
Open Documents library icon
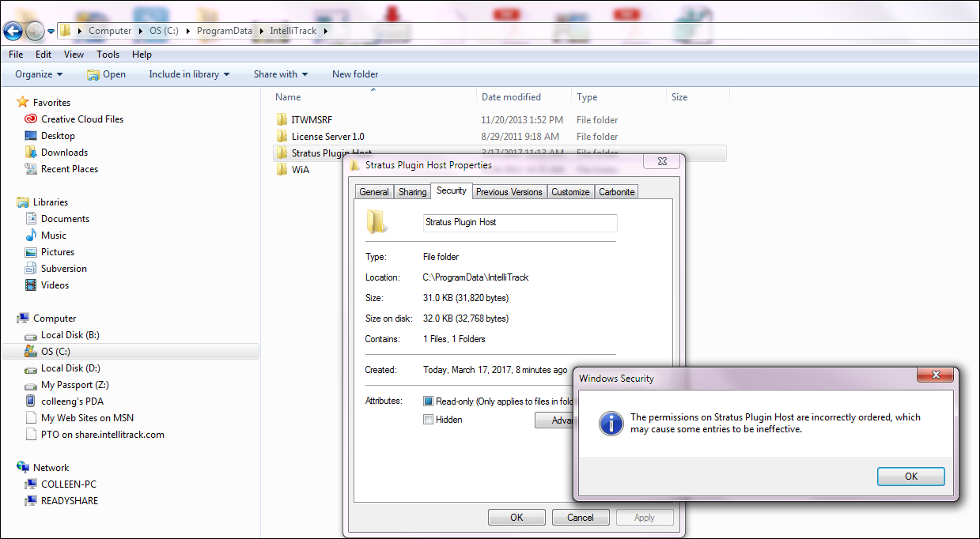[31, 219]
